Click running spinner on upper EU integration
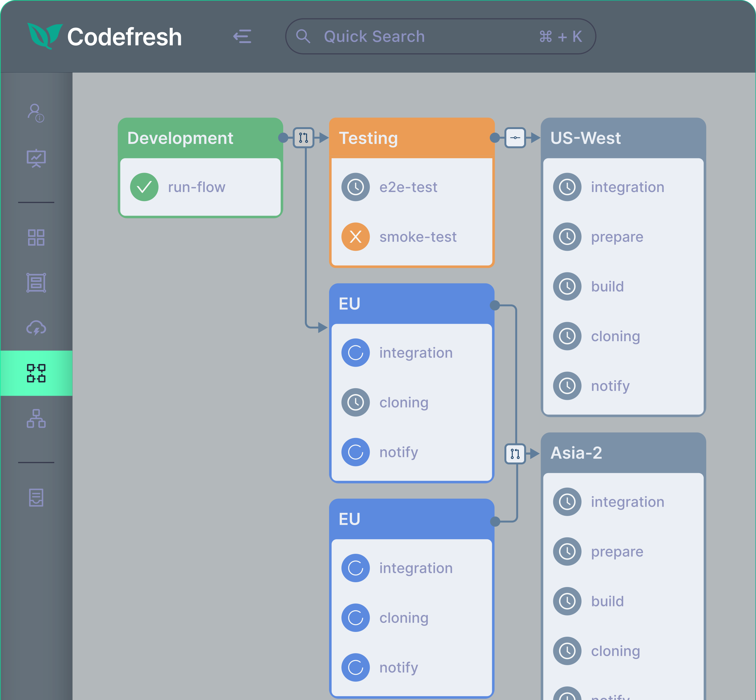 (x=356, y=353)
